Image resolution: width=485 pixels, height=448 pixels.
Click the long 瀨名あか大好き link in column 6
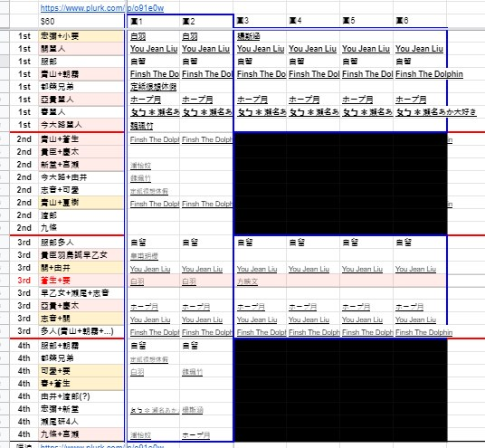[x=436, y=112]
